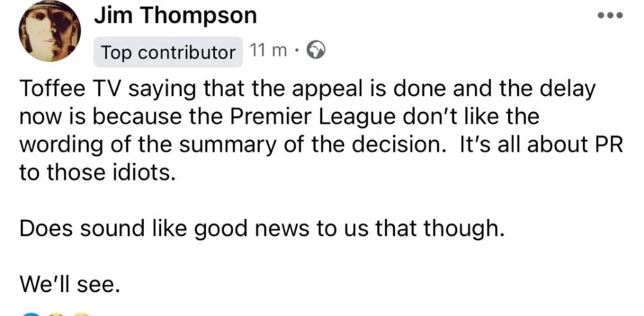The height and width of the screenshot is (316, 644).
Task: Open the three-dot post options menu
Action: click(611, 16)
